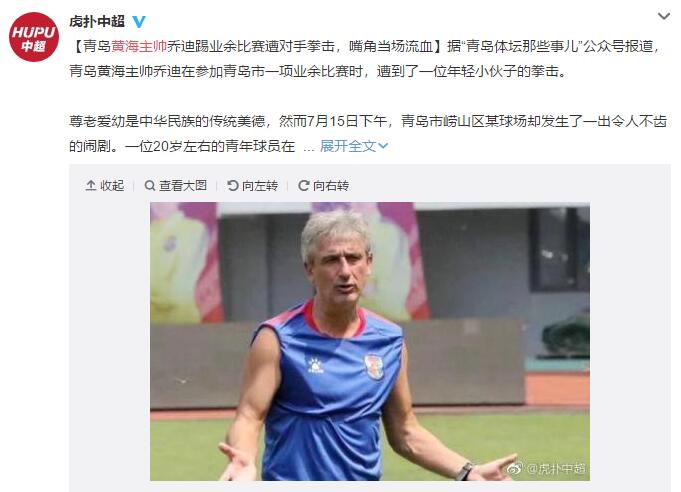Expand full text via 展开全文
Viewport: 681px width, 492px height.
[x=348, y=146]
